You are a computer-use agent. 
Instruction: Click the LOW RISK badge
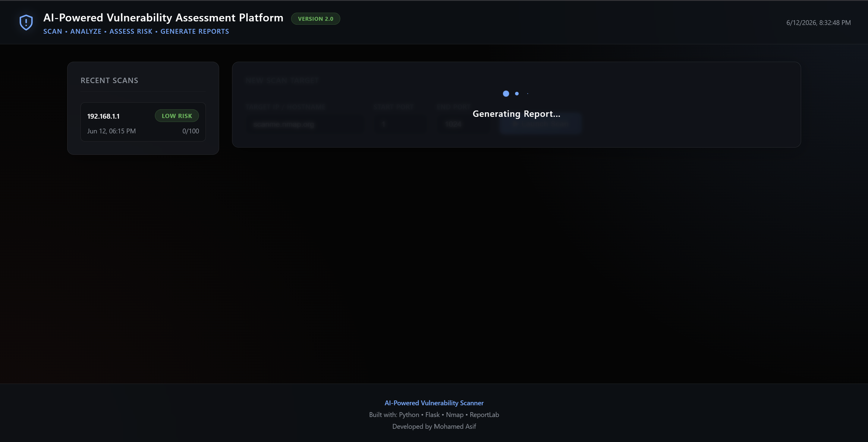click(x=177, y=116)
